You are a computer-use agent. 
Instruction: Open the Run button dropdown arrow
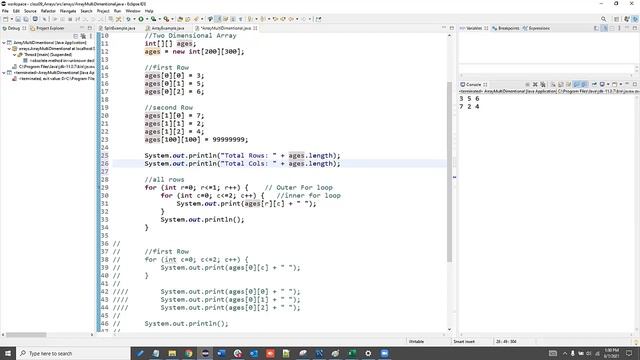coord(147,19)
